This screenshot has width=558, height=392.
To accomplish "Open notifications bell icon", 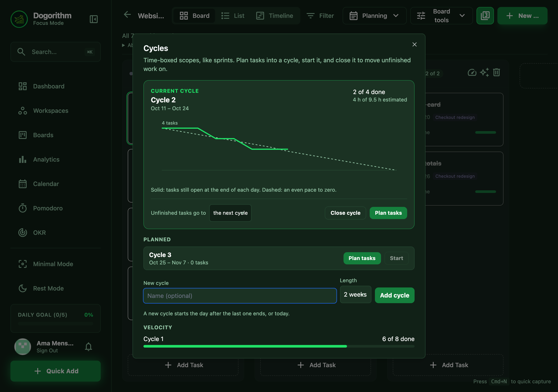I will (88, 346).
